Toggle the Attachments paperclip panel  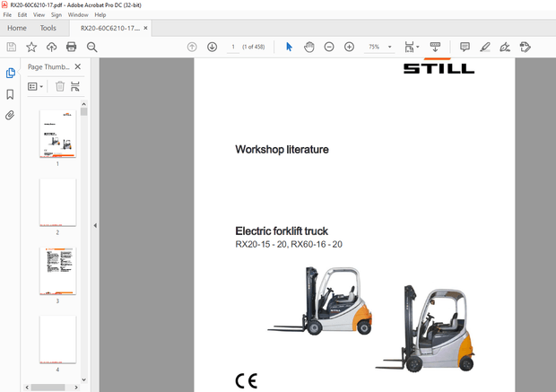[10, 116]
